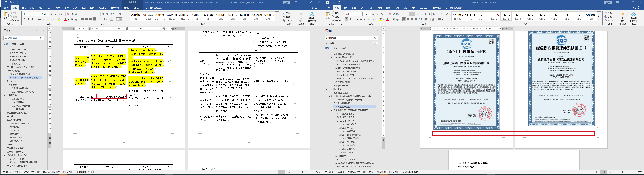Click 加载项 in the 招标文件 window
Image resolution: width=644 pixels, height=175 pixels.
pos(301,17)
